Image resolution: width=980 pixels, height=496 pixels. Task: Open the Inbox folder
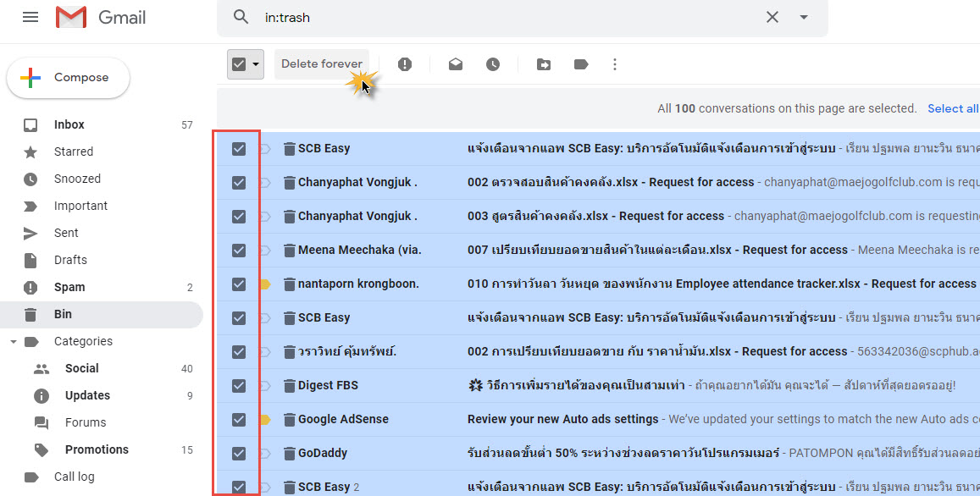coord(69,124)
